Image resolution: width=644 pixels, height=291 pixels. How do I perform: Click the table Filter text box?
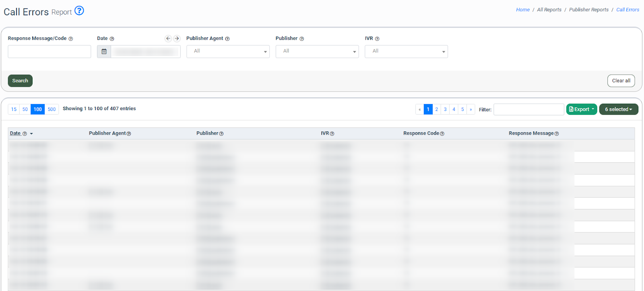[x=528, y=109]
